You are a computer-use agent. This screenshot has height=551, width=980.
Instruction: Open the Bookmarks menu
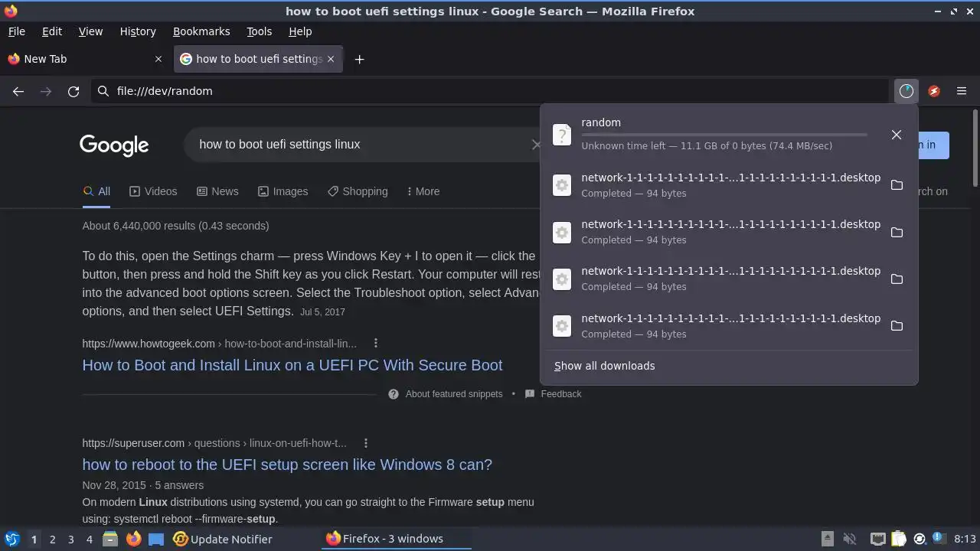pyautogui.click(x=201, y=31)
